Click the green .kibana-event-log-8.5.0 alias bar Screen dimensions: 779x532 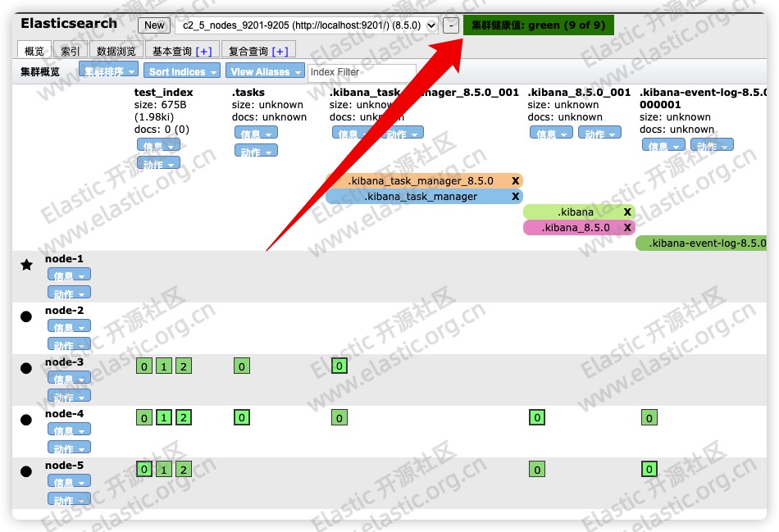(x=701, y=243)
